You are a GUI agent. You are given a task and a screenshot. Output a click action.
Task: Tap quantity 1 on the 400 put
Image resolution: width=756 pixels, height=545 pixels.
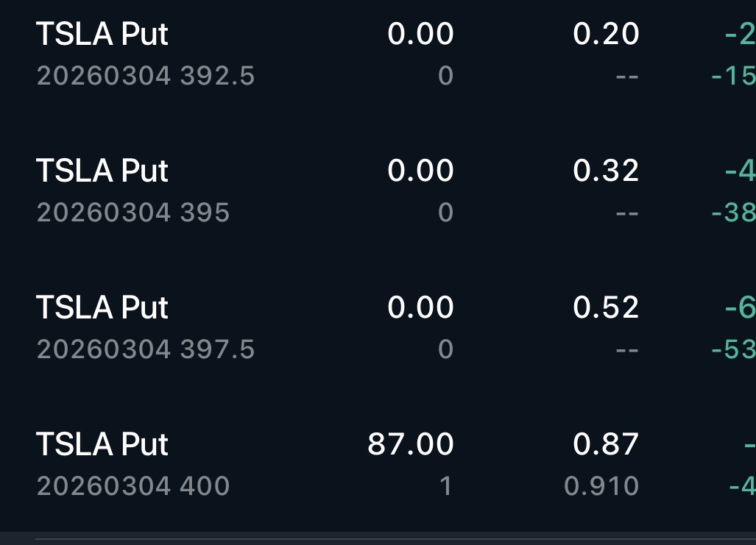[446, 485]
